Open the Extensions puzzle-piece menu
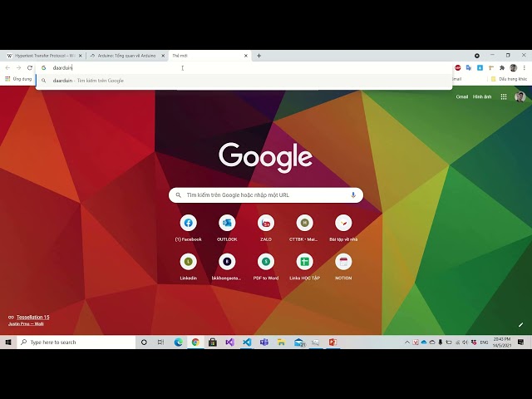This screenshot has height=399, width=532. coord(502,68)
